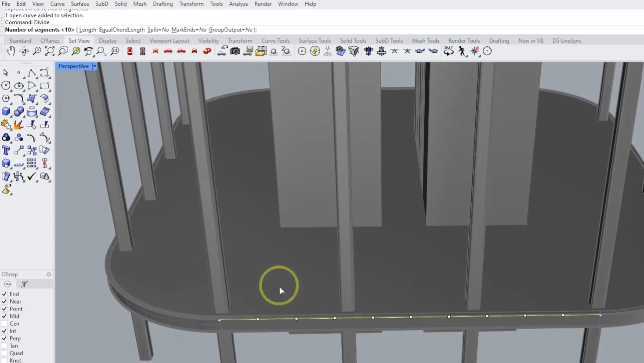Open the Analyze menu
The width and height of the screenshot is (644, 363).
[238, 4]
